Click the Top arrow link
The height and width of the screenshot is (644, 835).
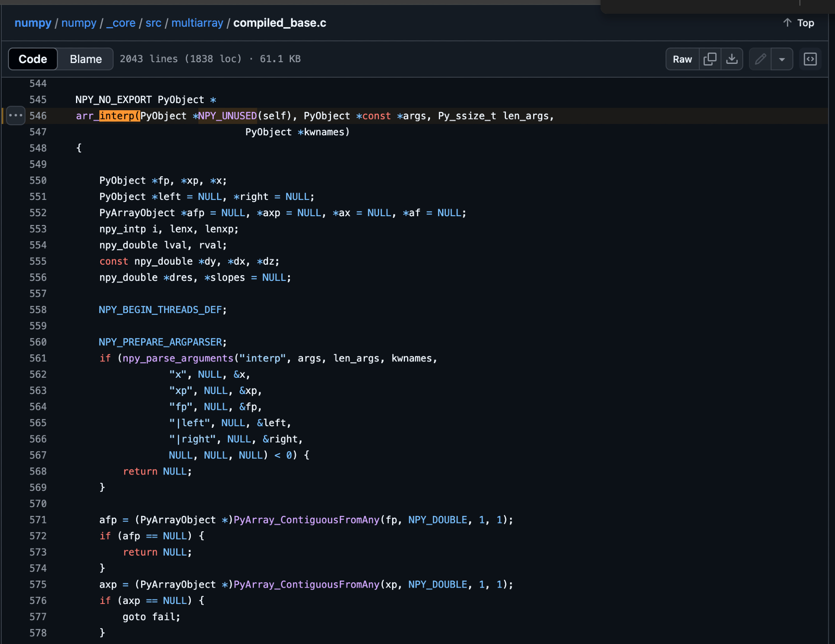(x=799, y=23)
